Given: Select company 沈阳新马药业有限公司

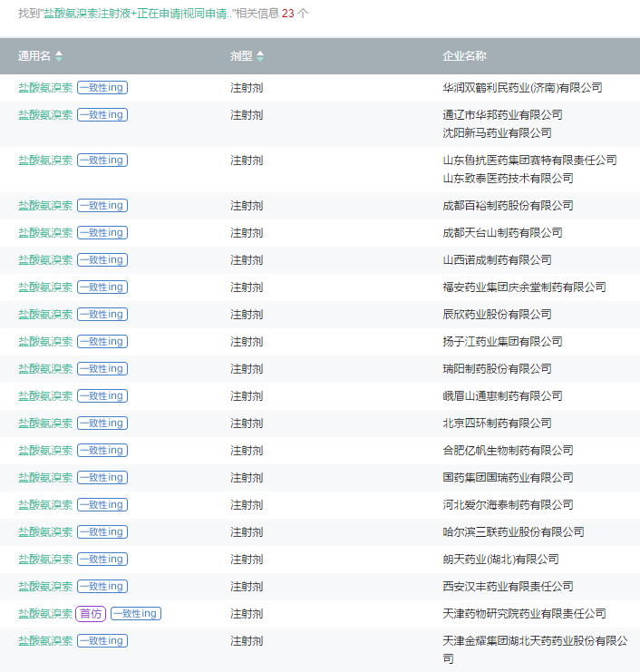Looking at the screenshot, I should tap(497, 133).
